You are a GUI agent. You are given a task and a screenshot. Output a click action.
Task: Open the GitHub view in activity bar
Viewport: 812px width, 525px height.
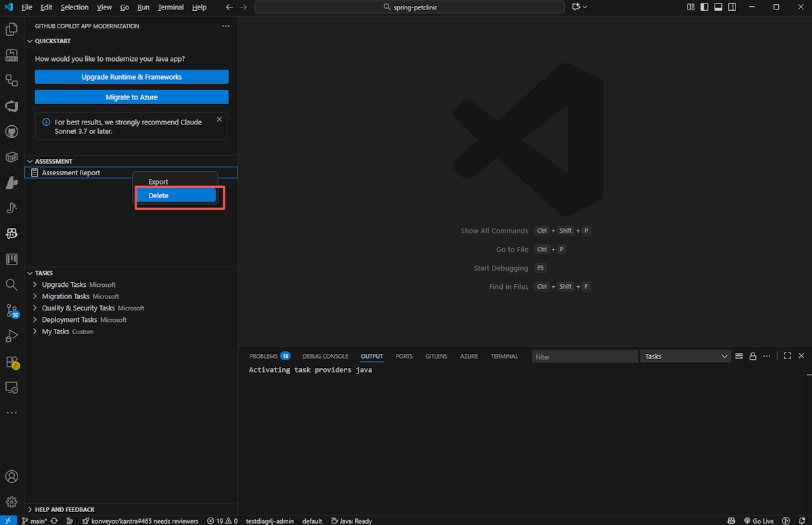(12, 131)
